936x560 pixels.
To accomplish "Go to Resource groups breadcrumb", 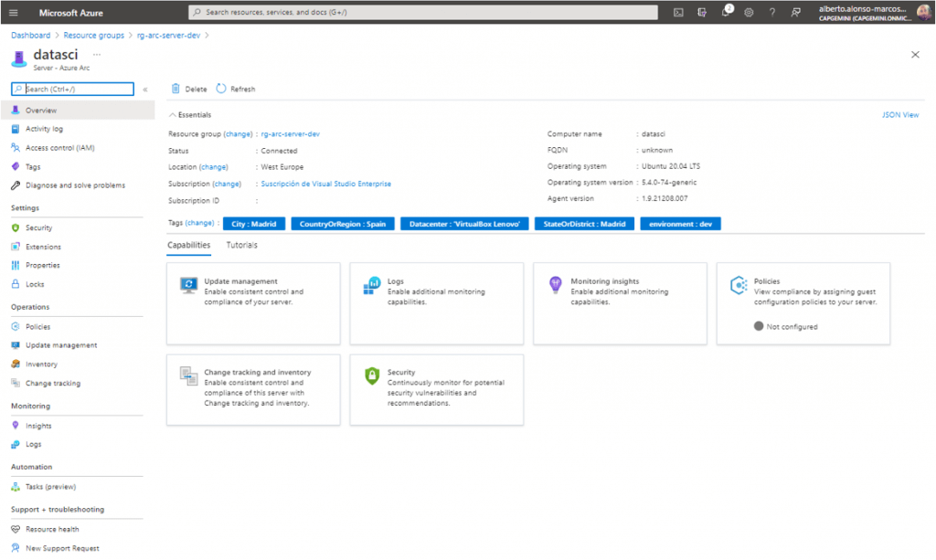I will click(x=94, y=36).
